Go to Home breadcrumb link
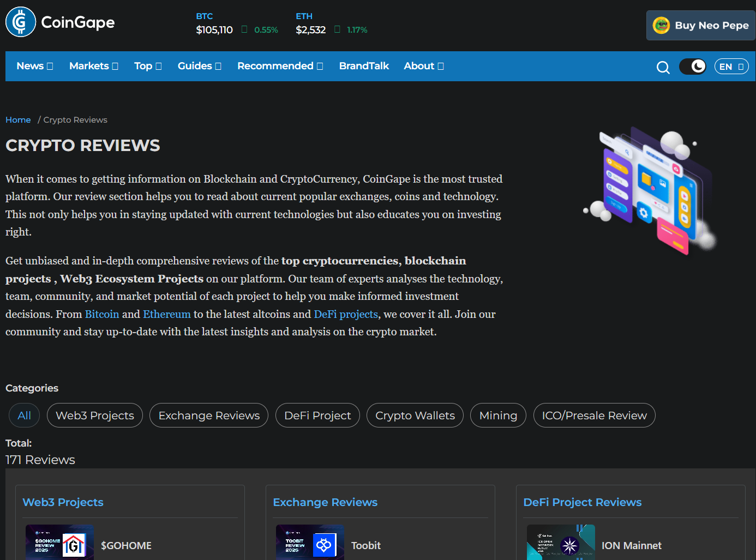This screenshot has width=756, height=560. pyautogui.click(x=18, y=120)
